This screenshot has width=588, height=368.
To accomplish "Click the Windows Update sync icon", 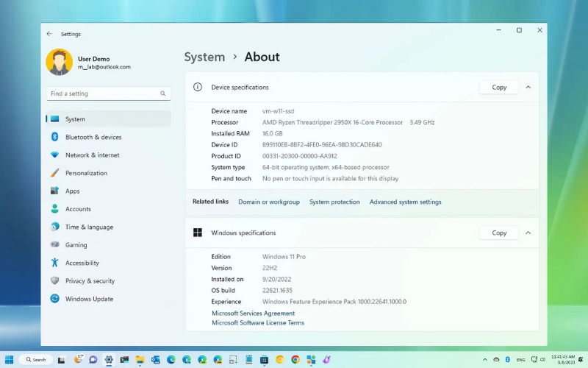I will (x=54, y=299).
